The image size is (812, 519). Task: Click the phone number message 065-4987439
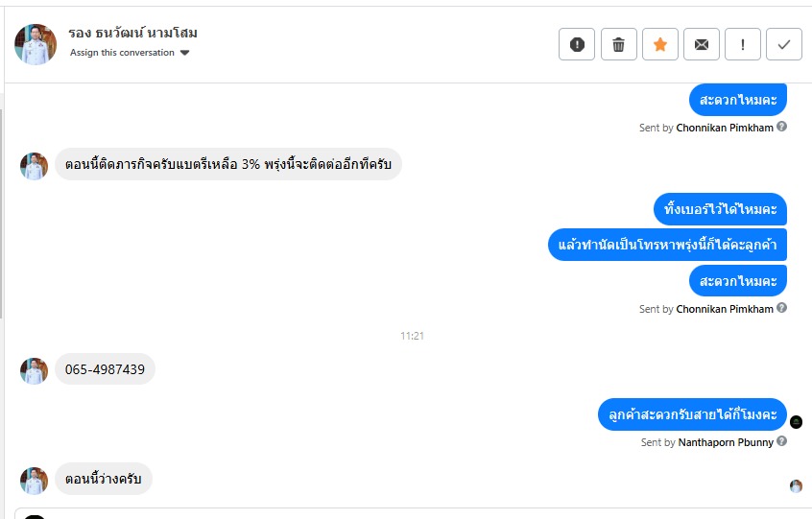(105, 369)
